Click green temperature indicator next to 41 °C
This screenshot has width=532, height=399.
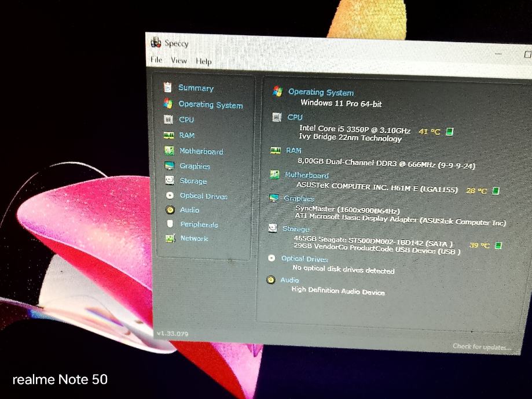click(449, 131)
